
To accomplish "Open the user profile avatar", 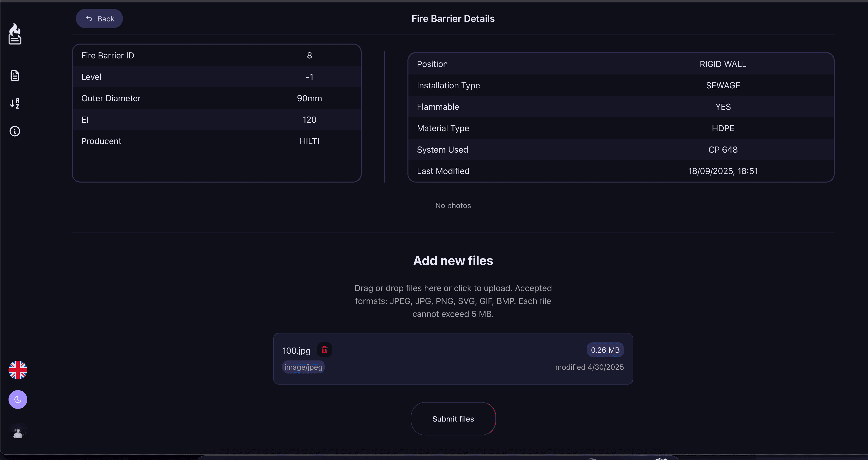I will [18, 432].
